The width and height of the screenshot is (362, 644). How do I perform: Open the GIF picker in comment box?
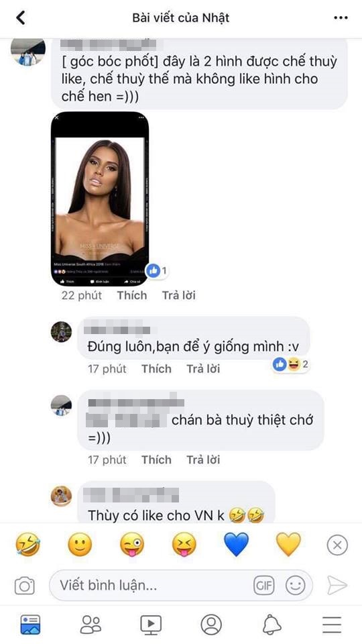point(263,585)
